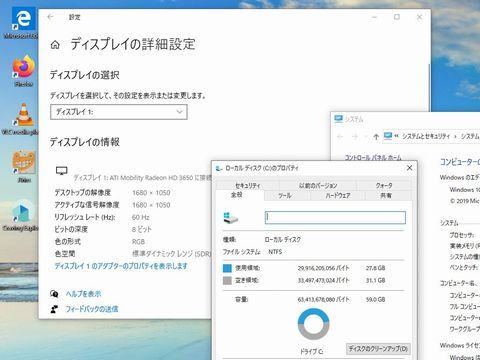Viewport: 480px width, 360px height.
Task: Switch to 共有 tab
Action: point(386,196)
